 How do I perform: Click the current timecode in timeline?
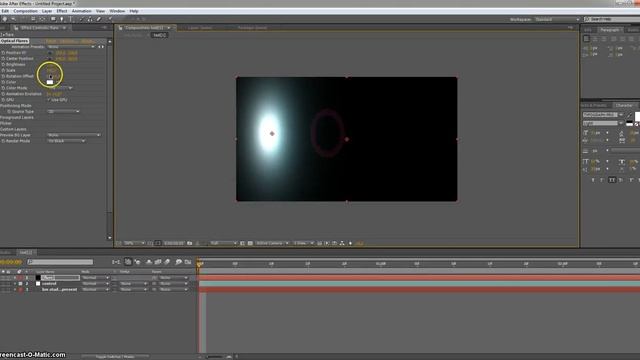(x=11, y=262)
